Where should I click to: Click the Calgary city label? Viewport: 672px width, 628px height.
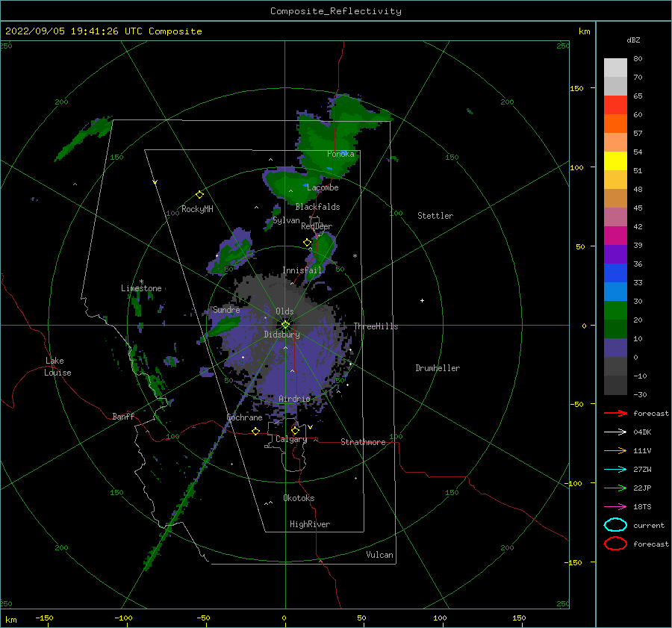coord(291,439)
